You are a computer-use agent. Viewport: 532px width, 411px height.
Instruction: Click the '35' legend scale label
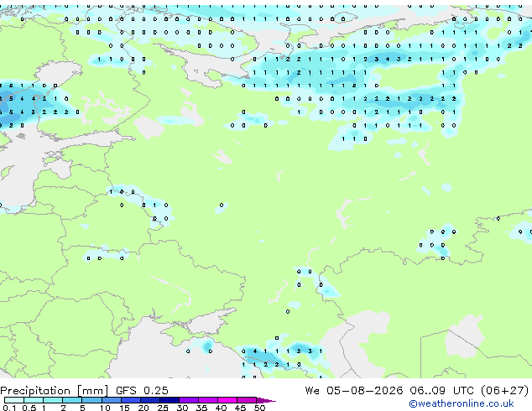201,408
